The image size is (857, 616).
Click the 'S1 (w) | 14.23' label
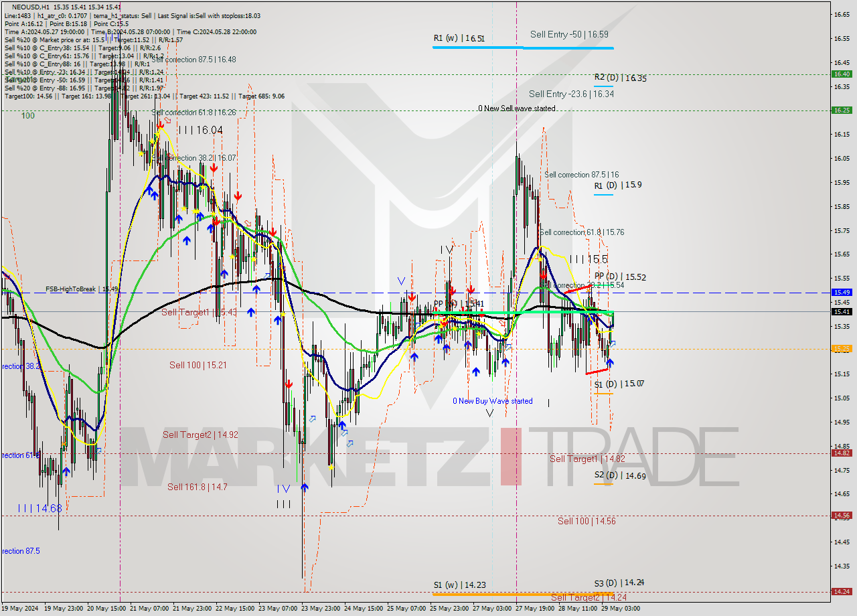[459, 585]
